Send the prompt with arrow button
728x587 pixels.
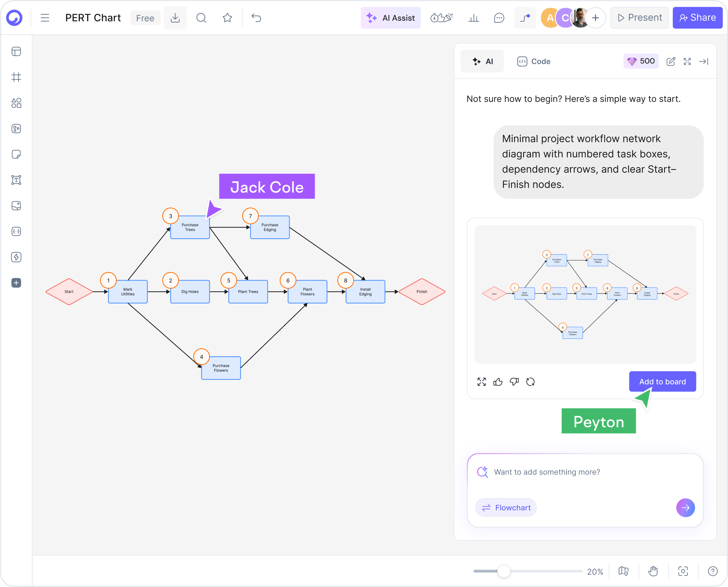685,507
